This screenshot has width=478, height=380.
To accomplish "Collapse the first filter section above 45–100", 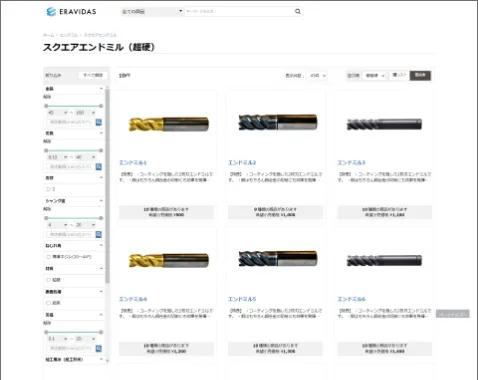I will tap(101, 89).
